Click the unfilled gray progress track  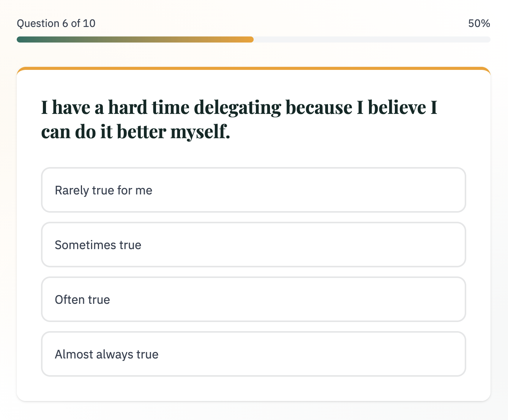click(x=372, y=39)
